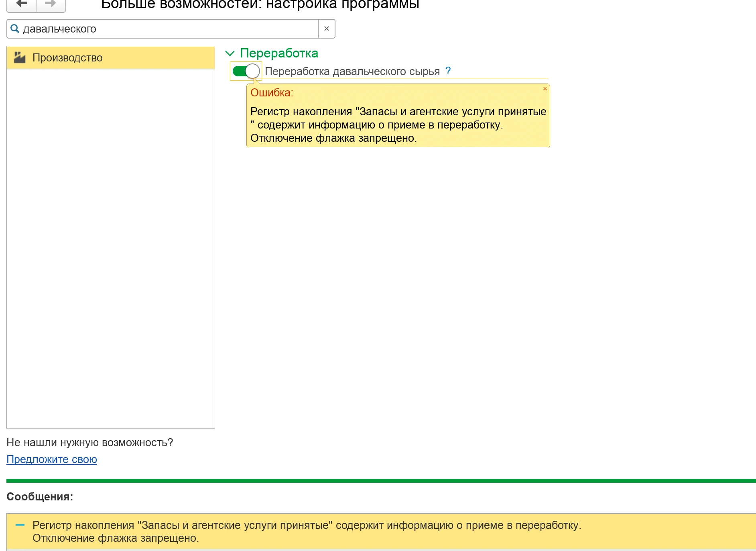The image size is (756, 551).
Task: Click the Переработка group heading
Action: click(x=279, y=53)
